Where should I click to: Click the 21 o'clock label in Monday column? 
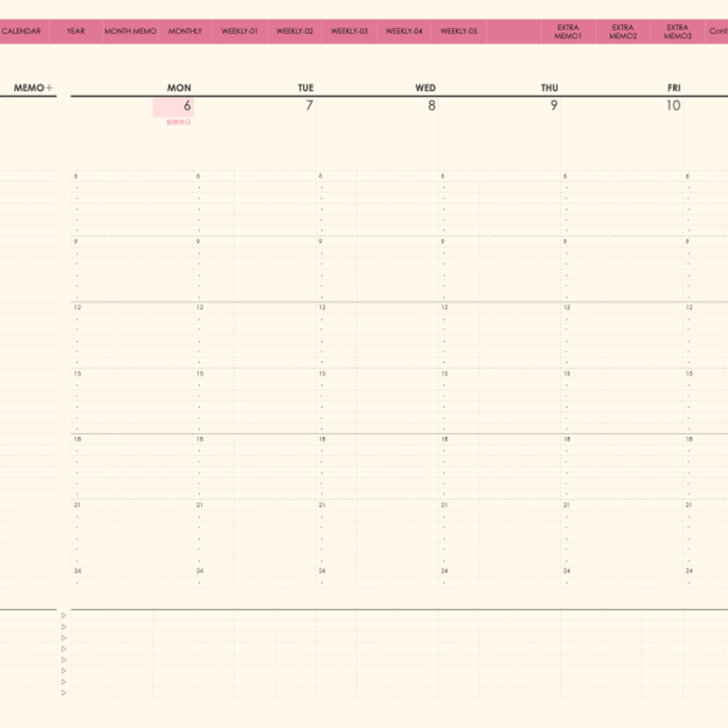(x=78, y=505)
